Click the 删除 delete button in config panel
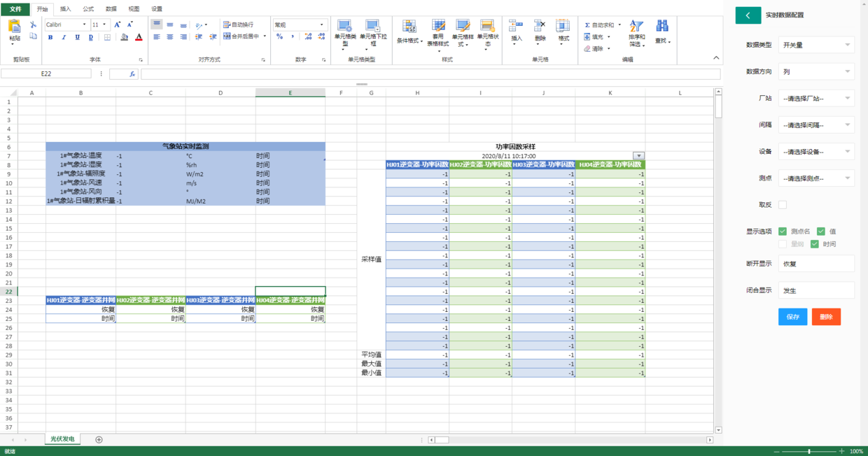This screenshot has width=868, height=456. click(826, 317)
